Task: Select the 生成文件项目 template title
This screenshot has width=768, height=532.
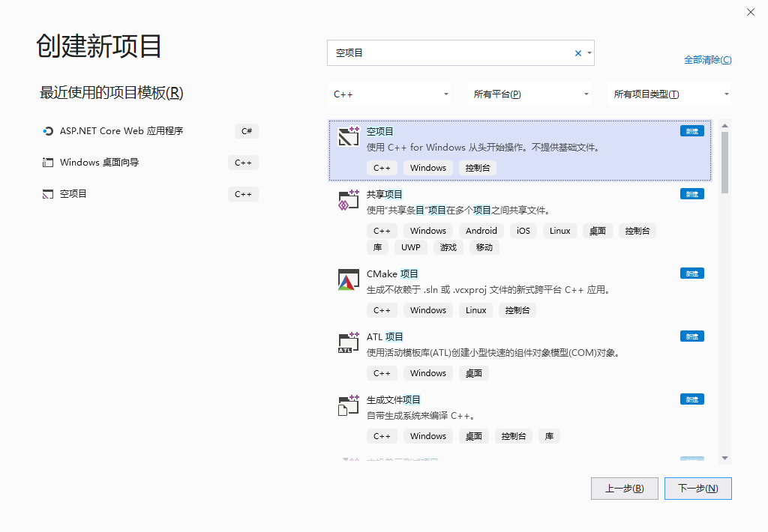Action: pyautogui.click(x=393, y=400)
